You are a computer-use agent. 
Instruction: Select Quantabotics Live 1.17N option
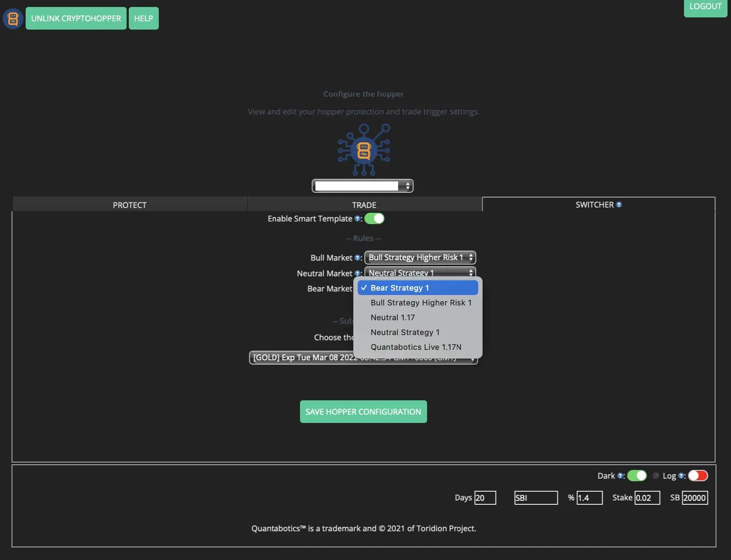tap(418, 347)
